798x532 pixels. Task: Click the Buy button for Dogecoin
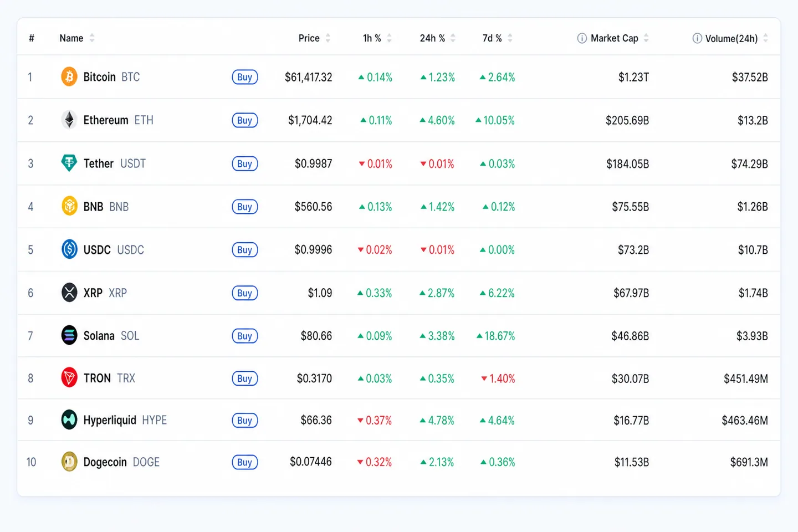click(x=245, y=462)
